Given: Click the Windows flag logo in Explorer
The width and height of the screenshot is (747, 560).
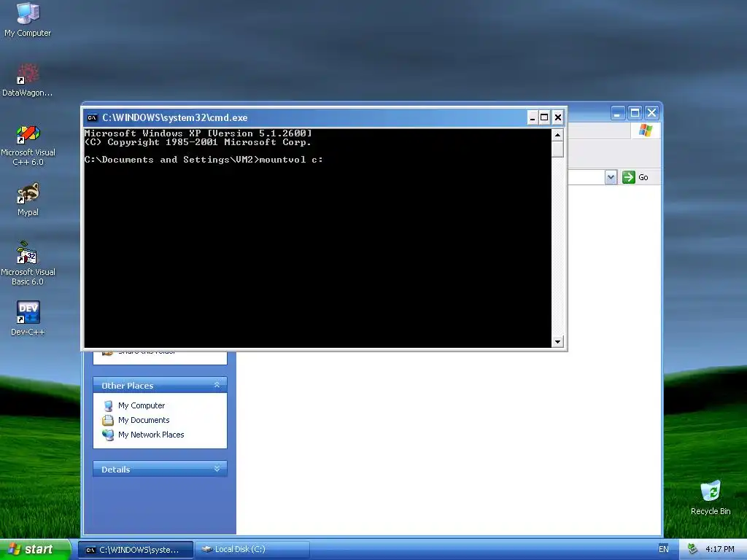Looking at the screenshot, I should 646,130.
